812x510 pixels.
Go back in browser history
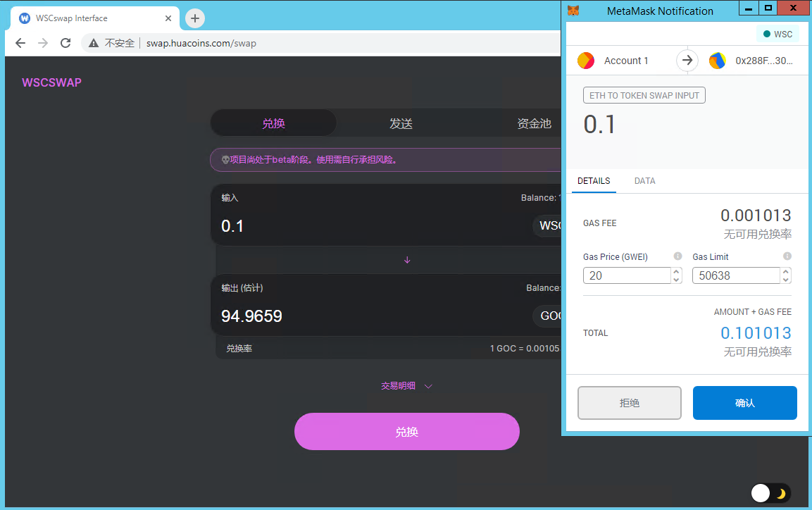click(20, 43)
